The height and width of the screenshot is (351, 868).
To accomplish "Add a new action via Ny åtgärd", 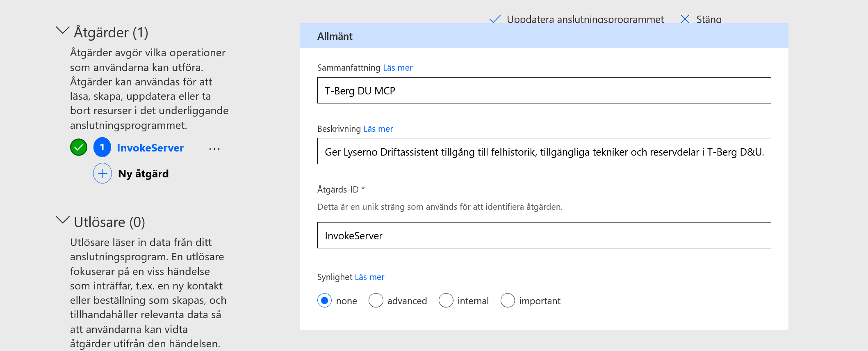I will pos(143,174).
